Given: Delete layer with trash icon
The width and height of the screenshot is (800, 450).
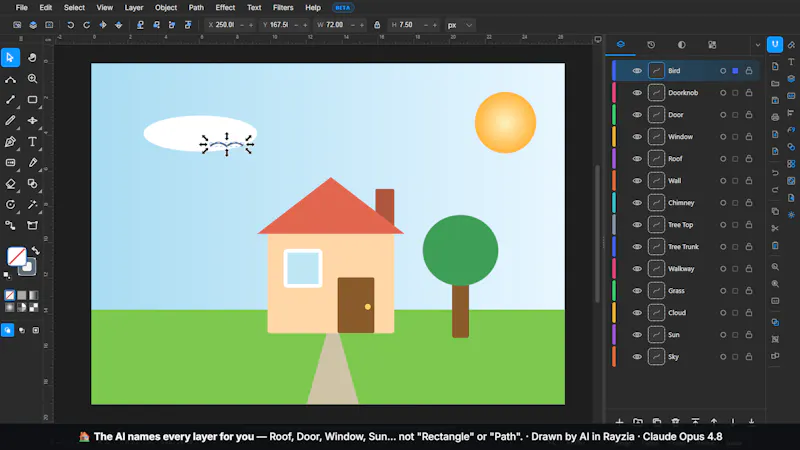Looking at the screenshot, I should coord(675,421).
